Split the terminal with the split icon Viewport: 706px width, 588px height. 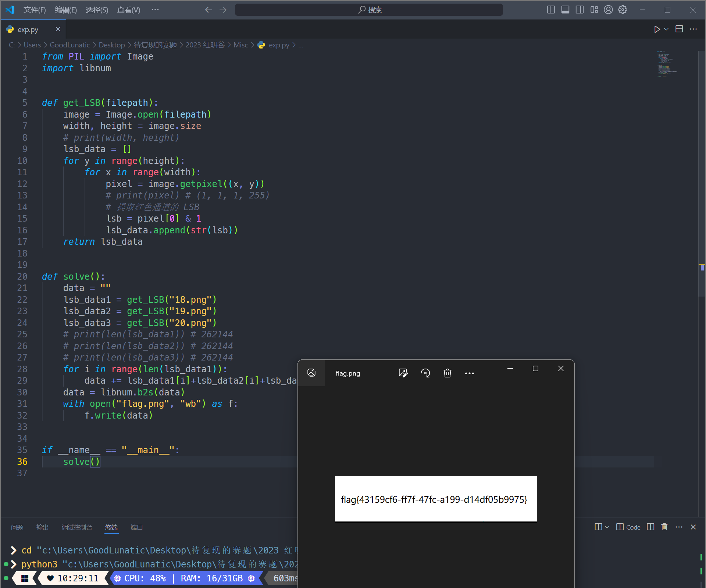pos(650,527)
